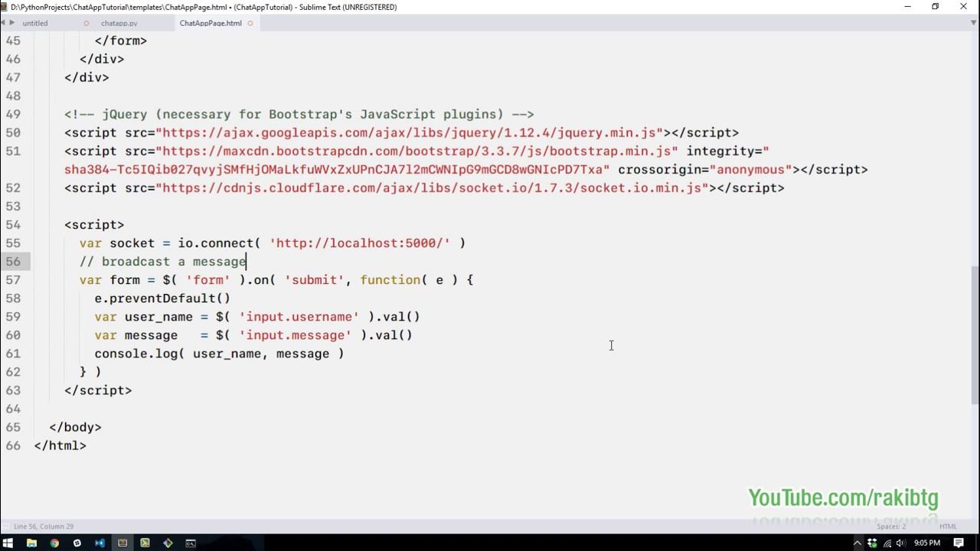Click the green tray icon beside the hidden-icons chevron

[x=871, y=543]
